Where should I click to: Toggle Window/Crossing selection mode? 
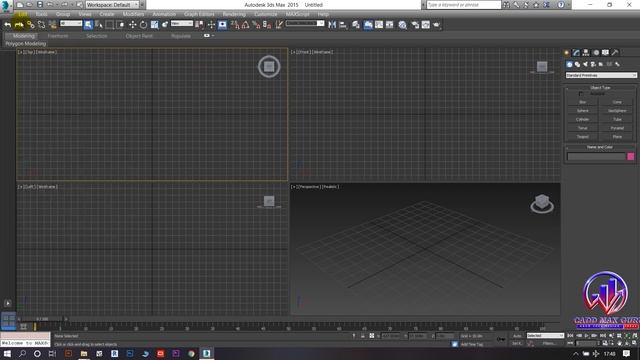pyautogui.click(x=120, y=25)
